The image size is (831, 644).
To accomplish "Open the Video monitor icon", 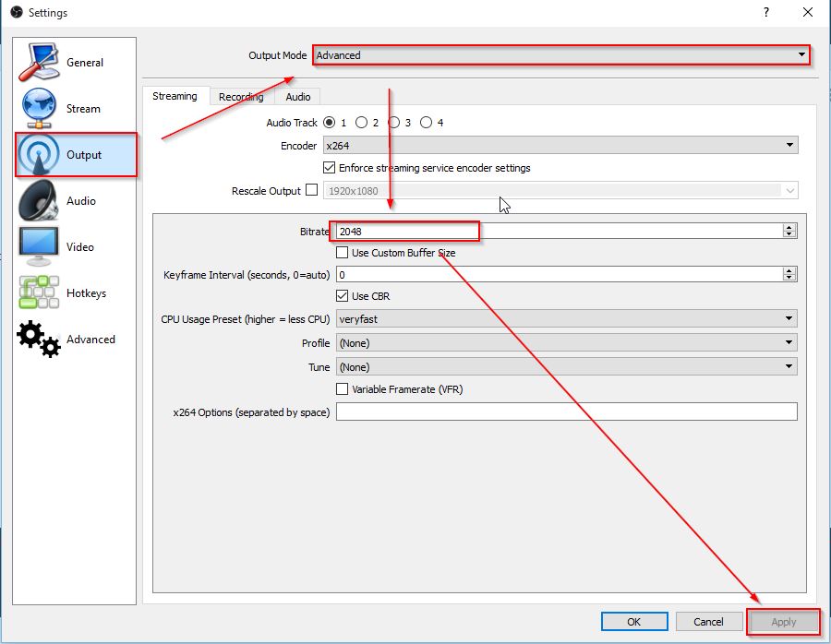I will click(39, 246).
